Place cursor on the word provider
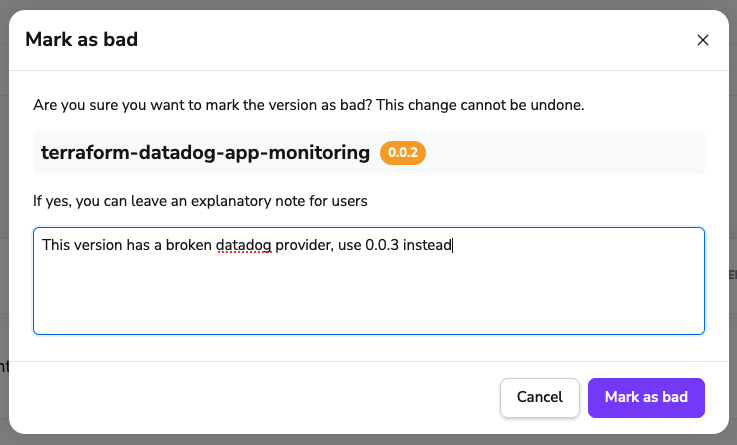The width and height of the screenshot is (737, 445). [304, 244]
